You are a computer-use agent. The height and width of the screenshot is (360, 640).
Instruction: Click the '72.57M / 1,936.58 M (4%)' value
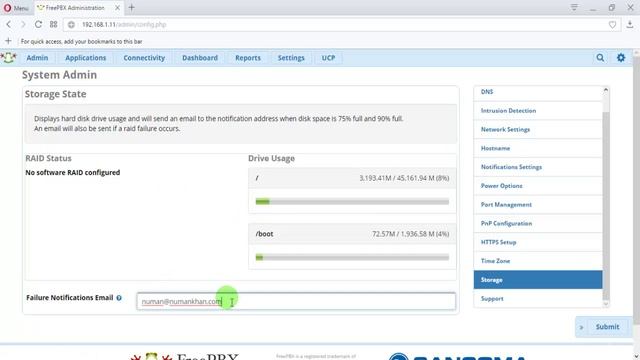411,234
